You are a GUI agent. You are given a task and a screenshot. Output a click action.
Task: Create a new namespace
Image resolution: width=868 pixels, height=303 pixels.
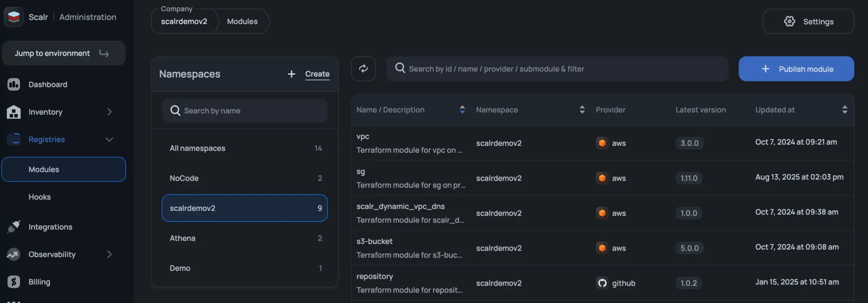309,74
